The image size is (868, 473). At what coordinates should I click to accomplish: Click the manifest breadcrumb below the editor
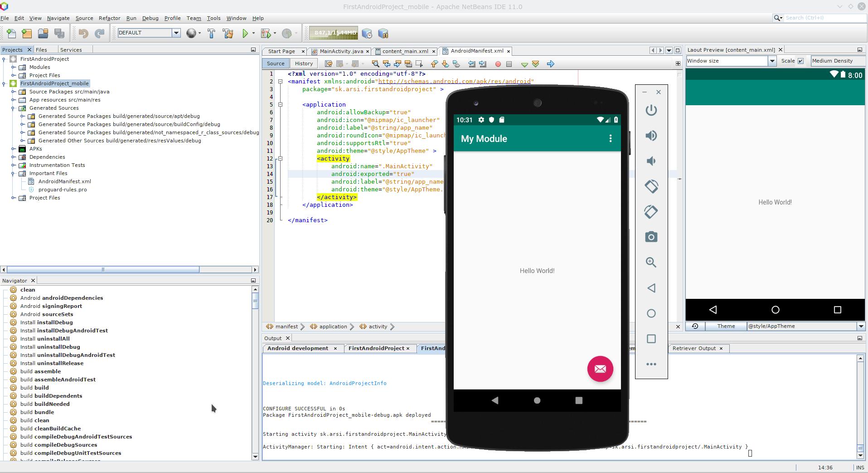coord(286,327)
